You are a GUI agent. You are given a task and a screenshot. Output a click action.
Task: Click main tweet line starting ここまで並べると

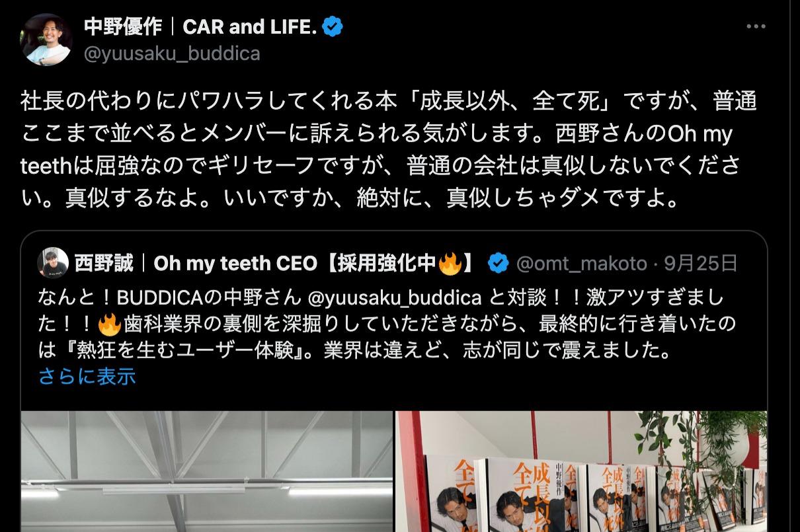(377, 133)
